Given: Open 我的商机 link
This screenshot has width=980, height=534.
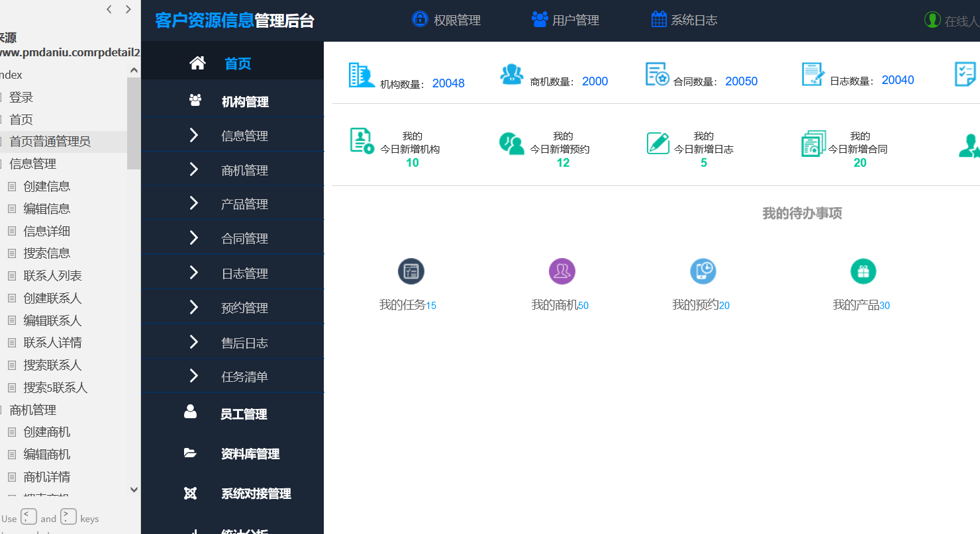Looking at the screenshot, I should coord(560,305).
